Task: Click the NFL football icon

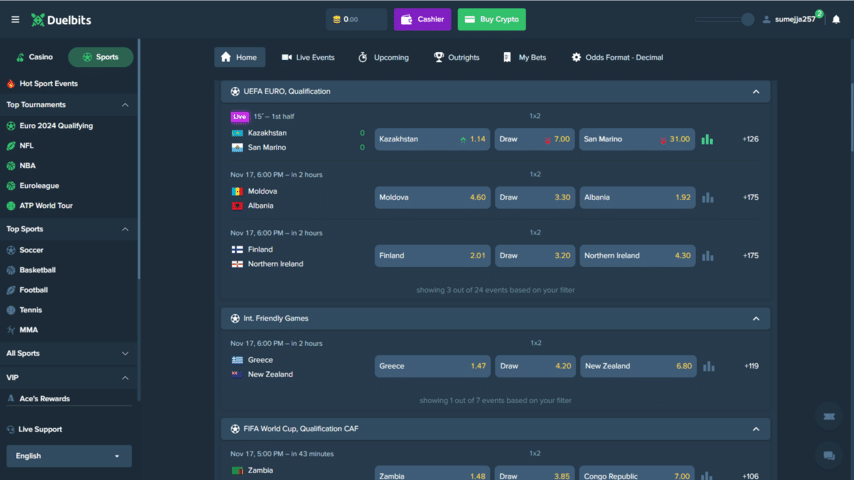Action: tap(11, 146)
